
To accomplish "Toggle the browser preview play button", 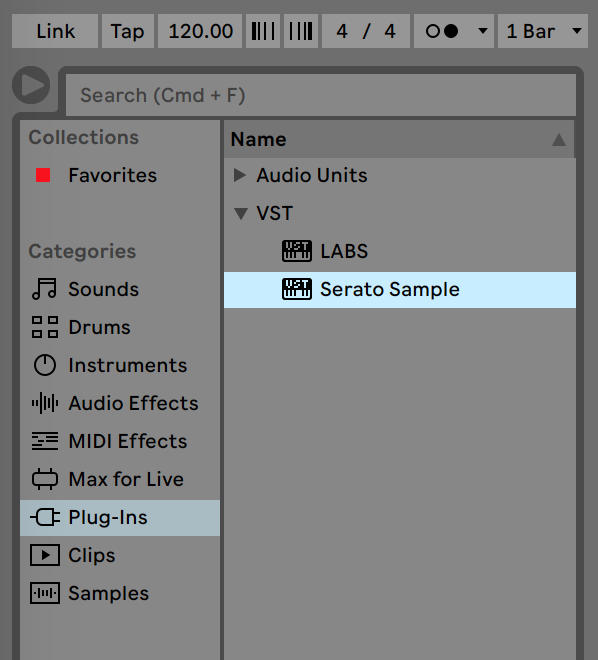I will click(x=31, y=85).
